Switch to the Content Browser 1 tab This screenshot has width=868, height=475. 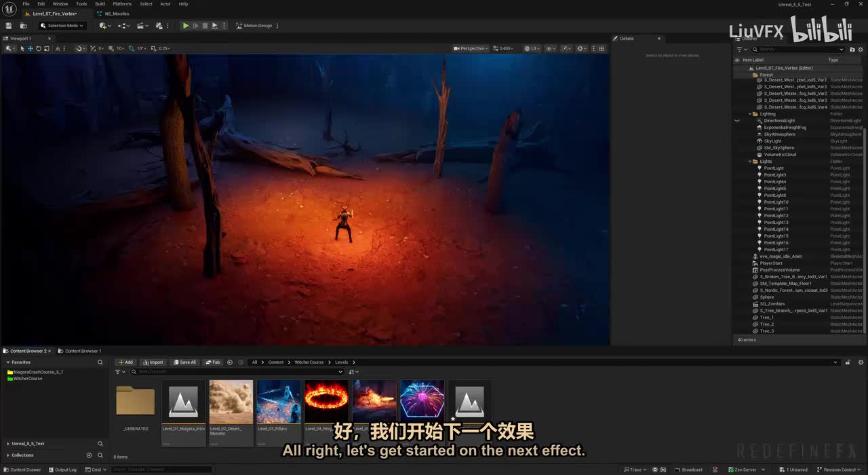coord(80,351)
